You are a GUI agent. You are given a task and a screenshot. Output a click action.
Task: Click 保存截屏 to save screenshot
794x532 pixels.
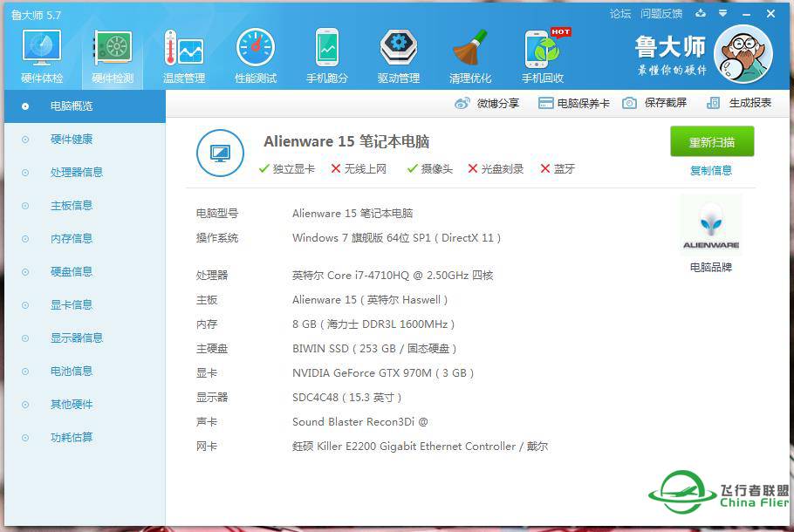pos(654,103)
